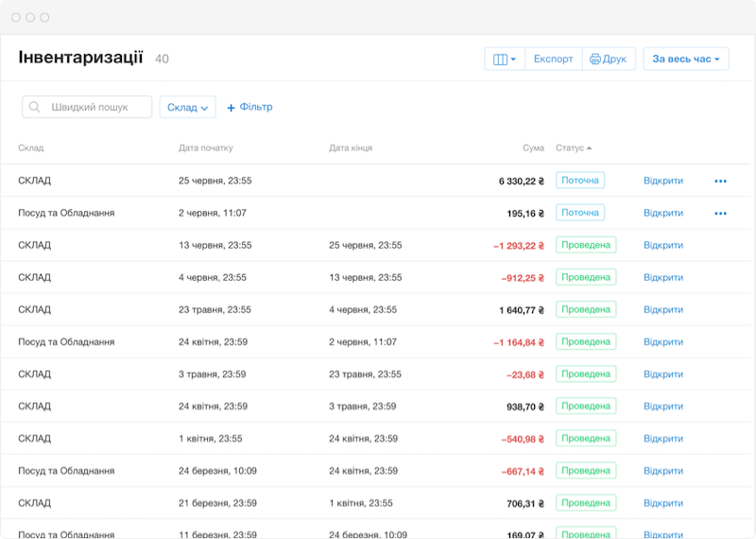Select the −912,25 ₴ amount cell
The height and width of the screenshot is (539, 756).
(x=523, y=278)
